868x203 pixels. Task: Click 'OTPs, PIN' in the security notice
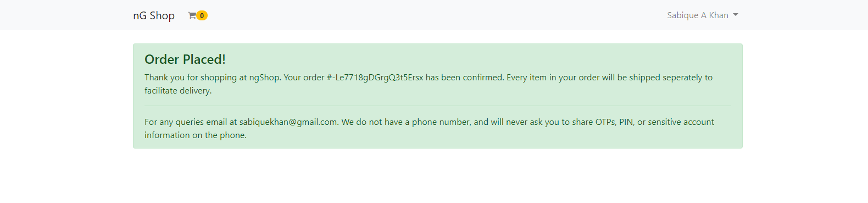point(615,122)
